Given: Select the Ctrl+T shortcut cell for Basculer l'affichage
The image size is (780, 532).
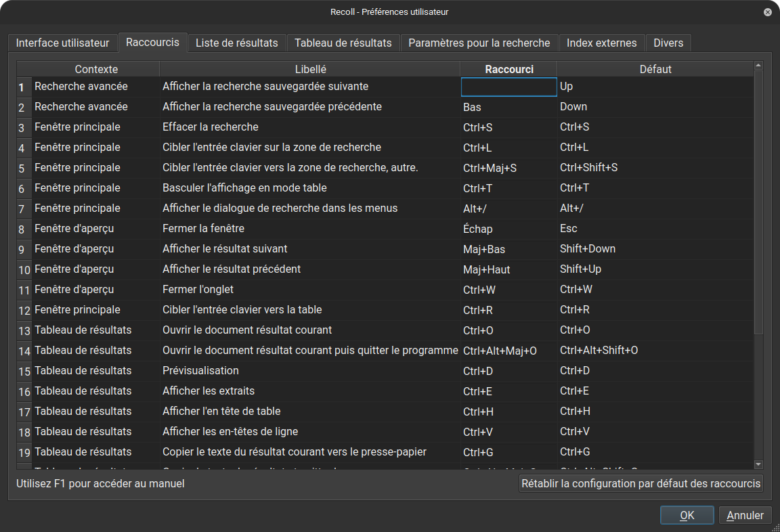Looking at the screenshot, I should (x=508, y=188).
